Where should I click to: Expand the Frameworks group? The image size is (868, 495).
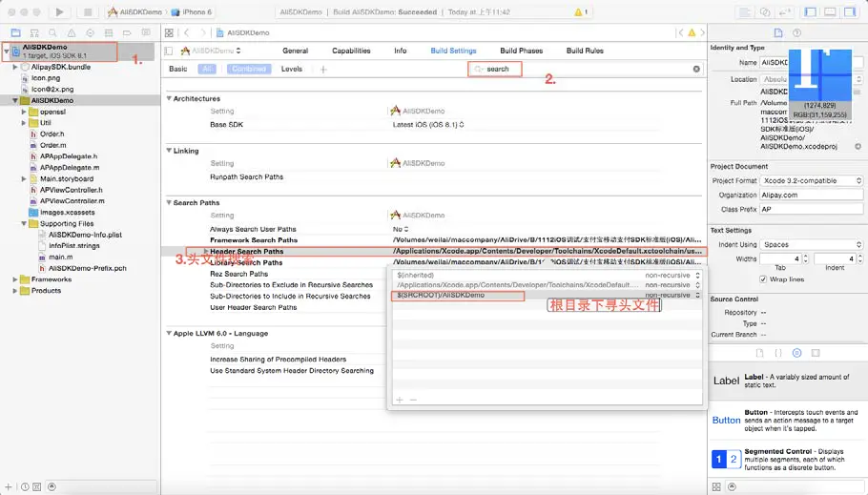tap(15, 279)
